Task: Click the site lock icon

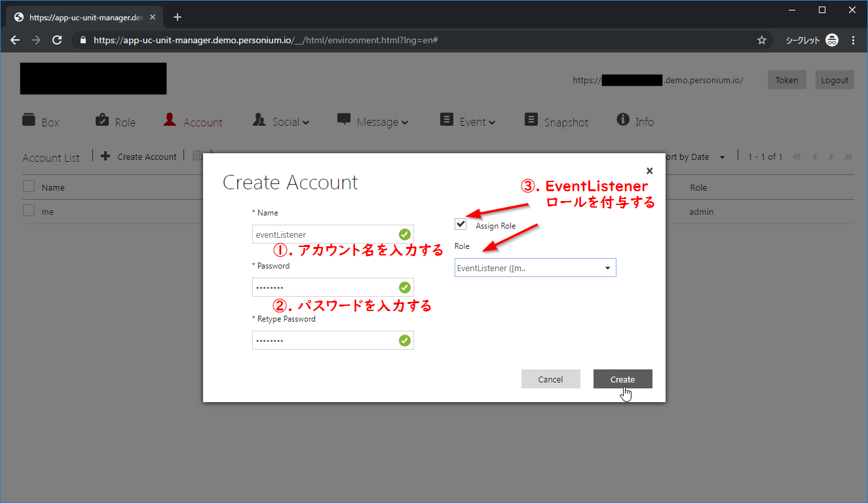Action: (83, 40)
